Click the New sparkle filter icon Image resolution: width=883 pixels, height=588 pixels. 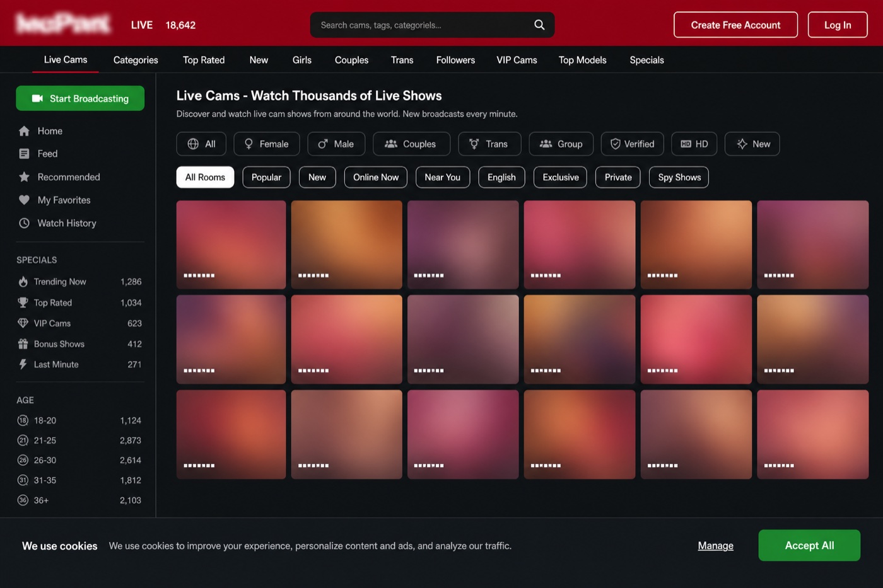click(742, 144)
